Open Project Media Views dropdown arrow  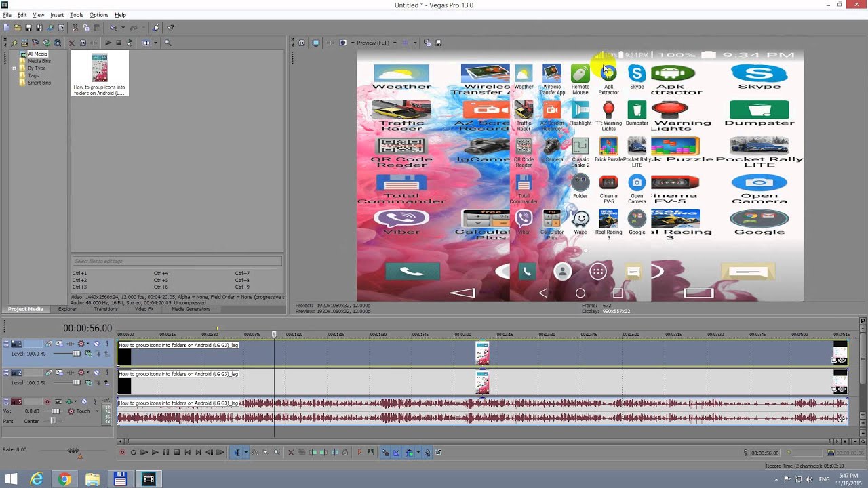pos(155,43)
